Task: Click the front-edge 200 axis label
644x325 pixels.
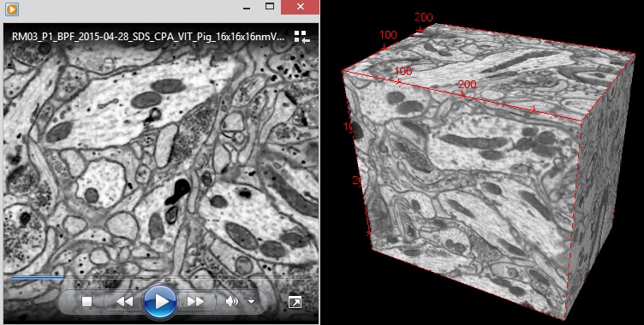Action: [467, 85]
